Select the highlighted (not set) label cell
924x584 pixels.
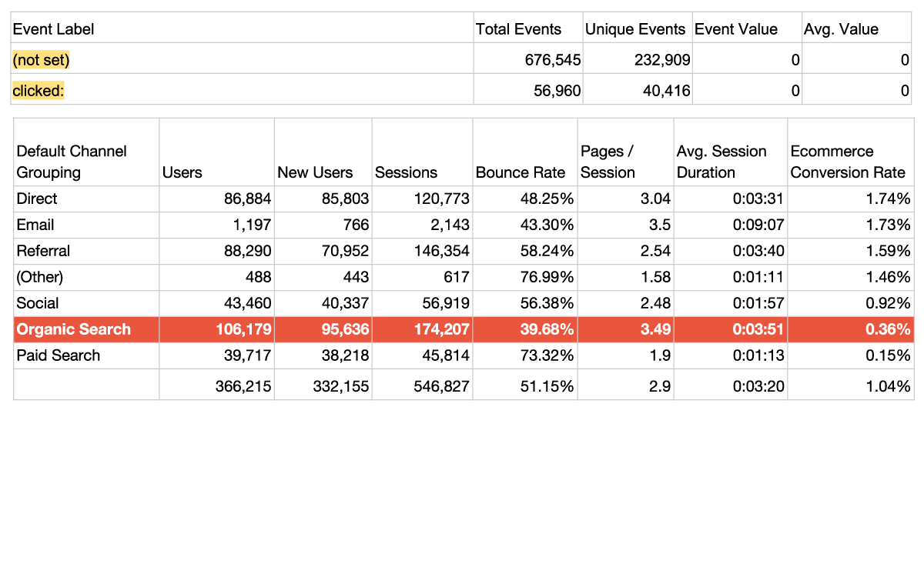tap(42, 60)
